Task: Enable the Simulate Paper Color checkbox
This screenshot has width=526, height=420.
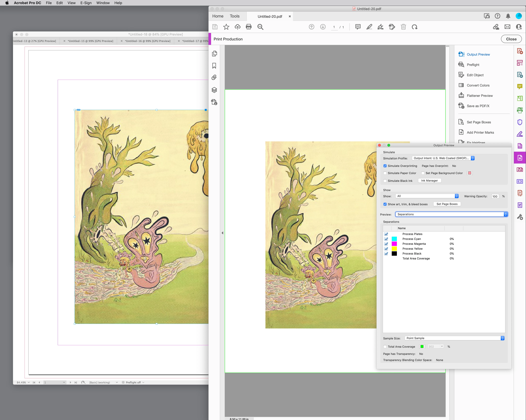Action: pos(385,173)
